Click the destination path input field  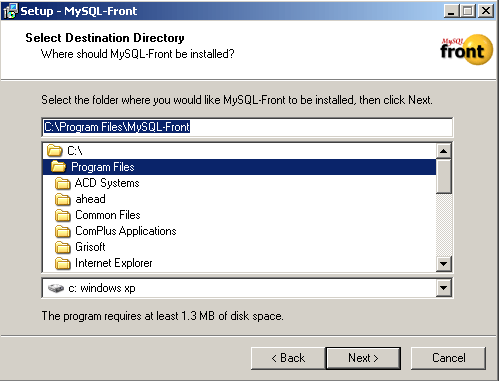tap(247, 127)
